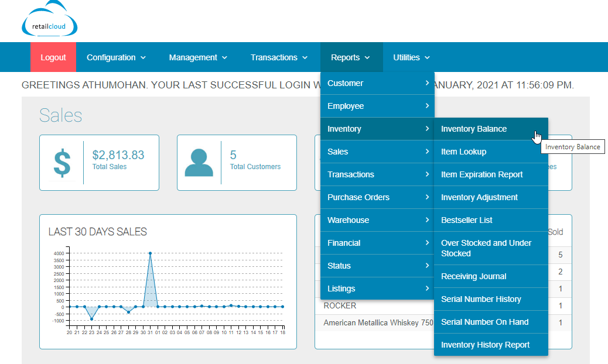Click the Total Customers label

(x=255, y=167)
